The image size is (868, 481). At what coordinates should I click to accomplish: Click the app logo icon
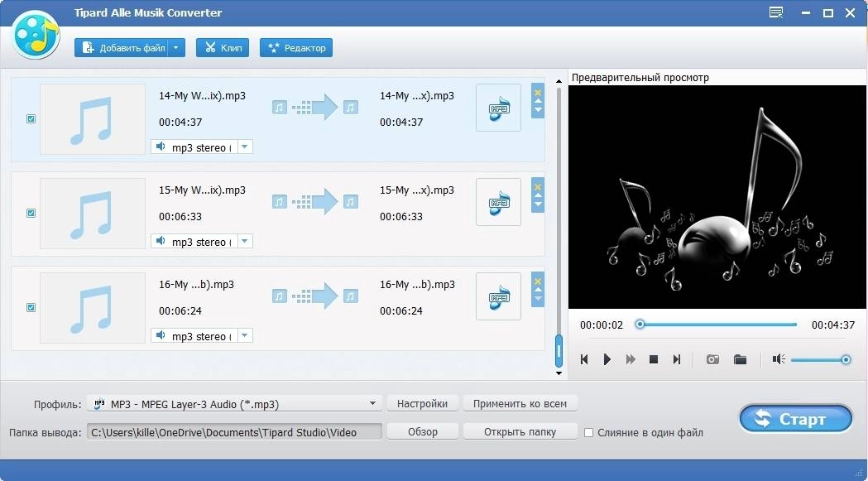(x=36, y=35)
